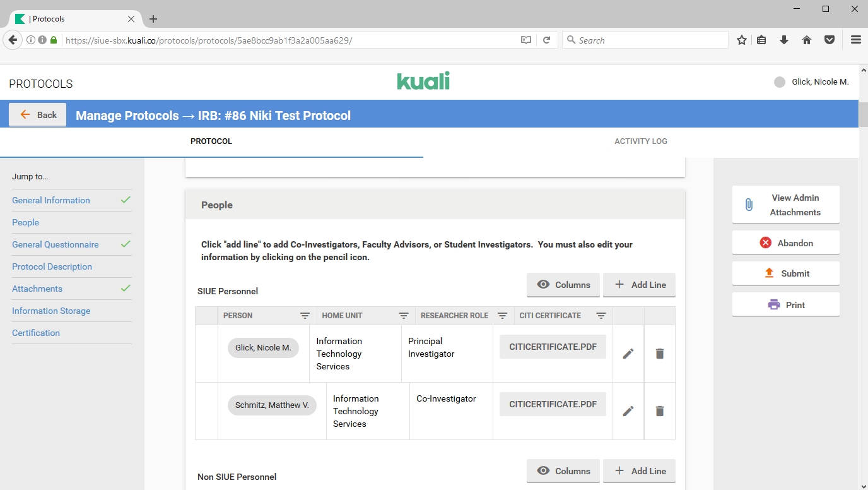The width and height of the screenshot is (868, 490).
Task: Submit the protocol using Submit button
Action: 785,273
